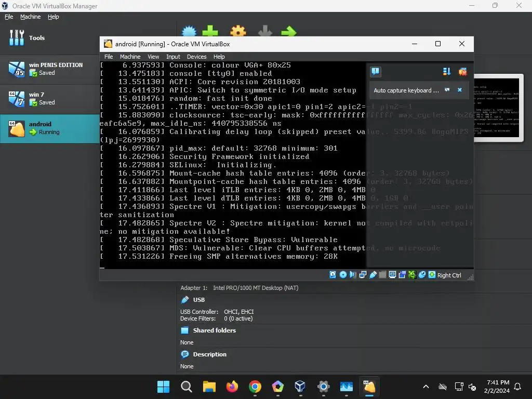The image size is (532, 399).
Task: Open Firefox from taskbar
Action: click(x=232, y=387)
